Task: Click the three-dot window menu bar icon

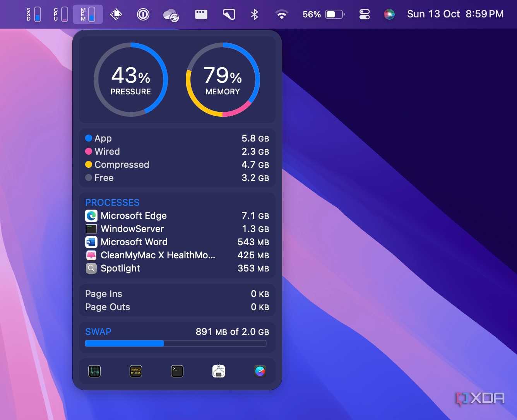Action: 201,15
